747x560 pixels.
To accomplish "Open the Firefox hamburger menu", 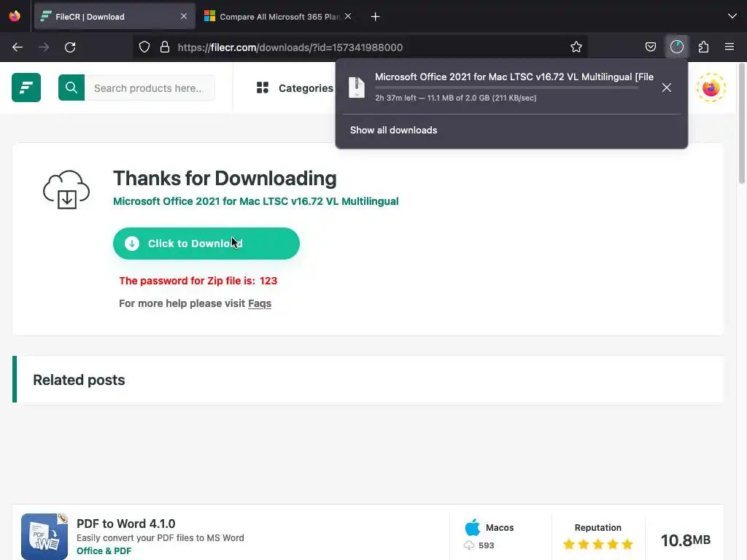I will point(729,47).
